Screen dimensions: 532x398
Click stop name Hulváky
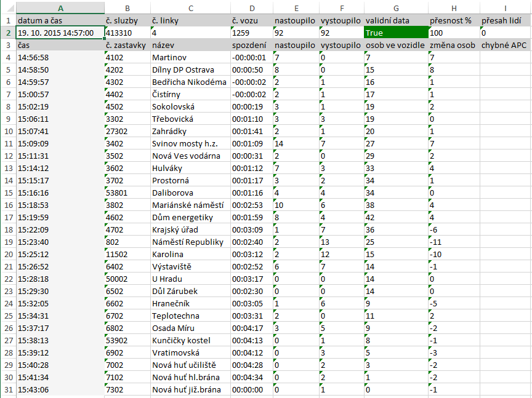point(191,168)
